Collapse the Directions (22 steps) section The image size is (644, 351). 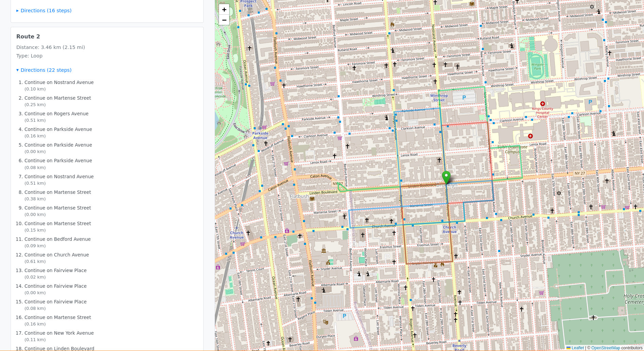coord(46,70)
